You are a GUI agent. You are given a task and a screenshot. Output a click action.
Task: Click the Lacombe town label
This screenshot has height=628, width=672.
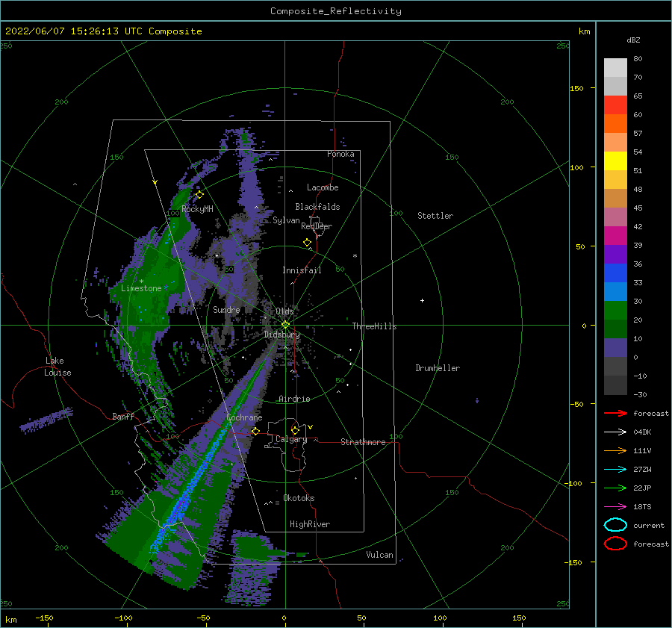point(323,187)
